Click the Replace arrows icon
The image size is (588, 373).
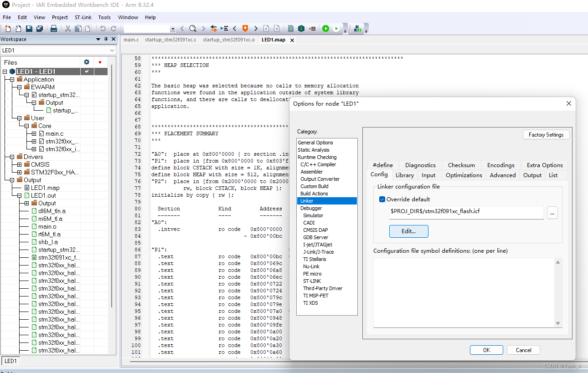213,29
